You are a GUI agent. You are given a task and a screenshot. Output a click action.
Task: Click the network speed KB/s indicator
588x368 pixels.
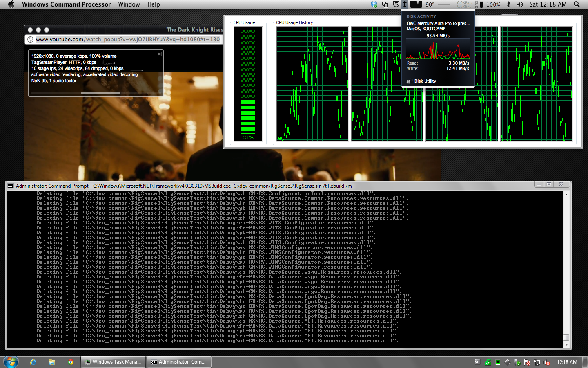pyautogui.click(x=464, y=4)
